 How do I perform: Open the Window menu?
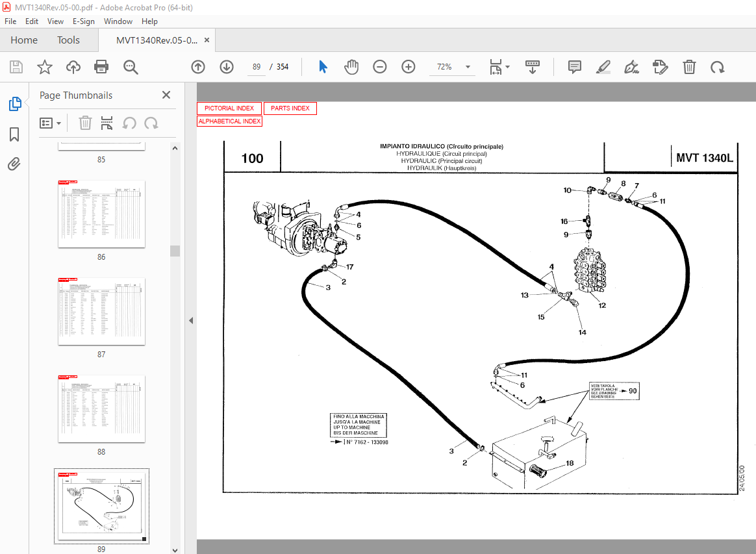(x=118, y=21)
